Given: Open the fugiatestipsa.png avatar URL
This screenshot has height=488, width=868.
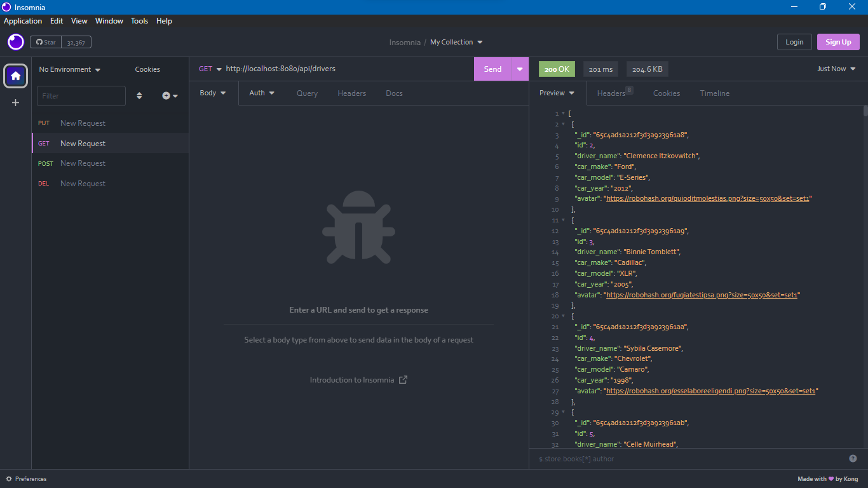Looking at the screenshot, I should click(701, 295).
